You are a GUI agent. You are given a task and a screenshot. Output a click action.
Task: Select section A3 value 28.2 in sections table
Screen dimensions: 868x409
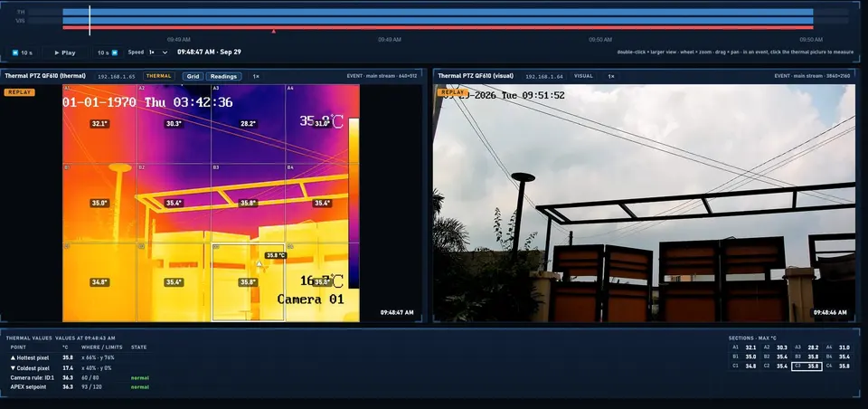point(807,347)
